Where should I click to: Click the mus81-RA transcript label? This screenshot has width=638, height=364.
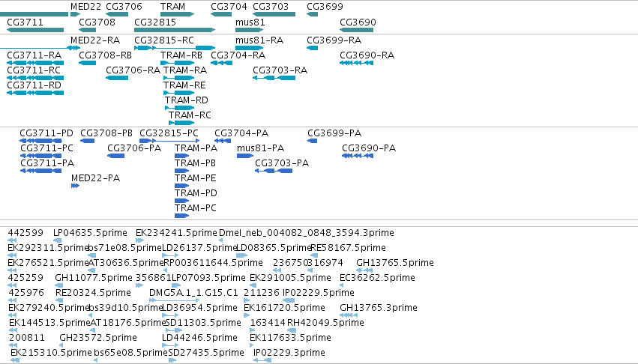point(259,40)
